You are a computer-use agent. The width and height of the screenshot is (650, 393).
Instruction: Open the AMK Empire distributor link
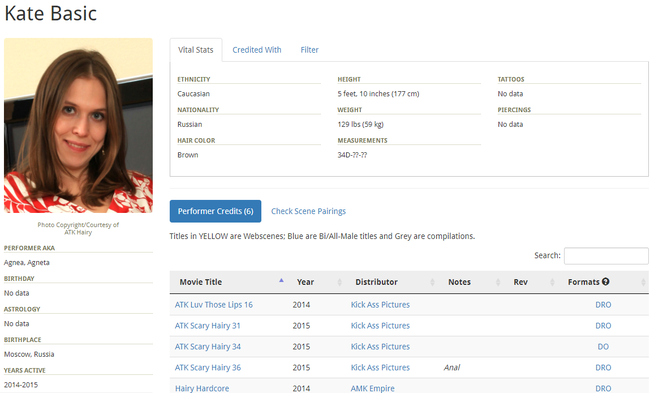point(373,388)
